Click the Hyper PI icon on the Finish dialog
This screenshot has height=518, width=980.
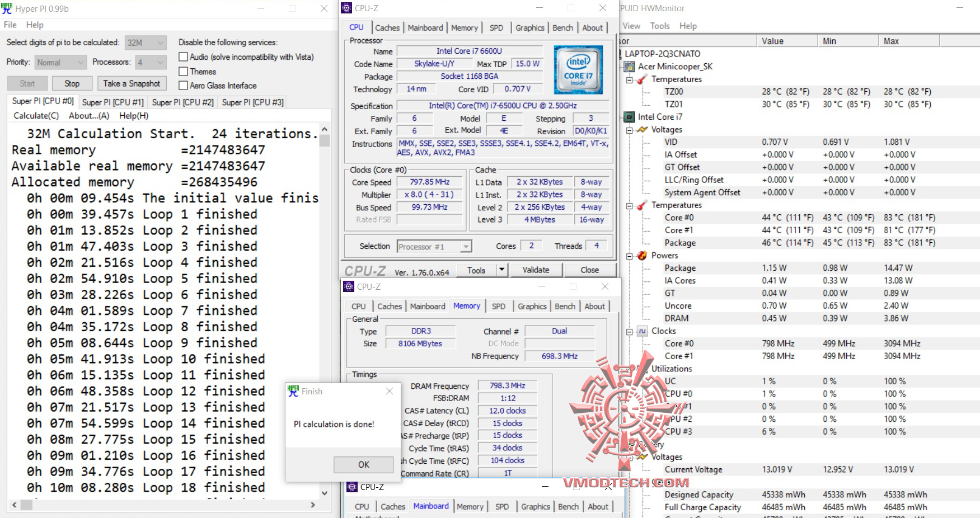pyautogui.click(x=293, y=392)
